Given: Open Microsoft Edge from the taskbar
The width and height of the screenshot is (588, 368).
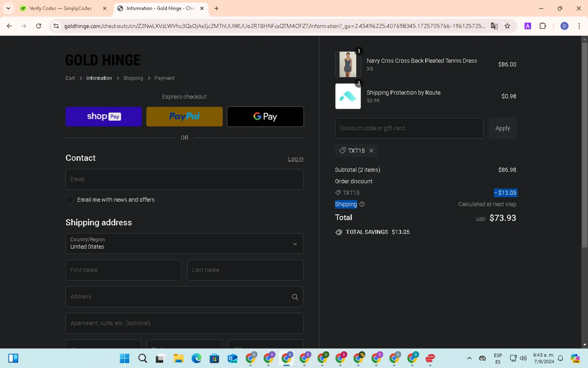Looking at the screenshot, I should pyautogui.click(x=196, y=358).
